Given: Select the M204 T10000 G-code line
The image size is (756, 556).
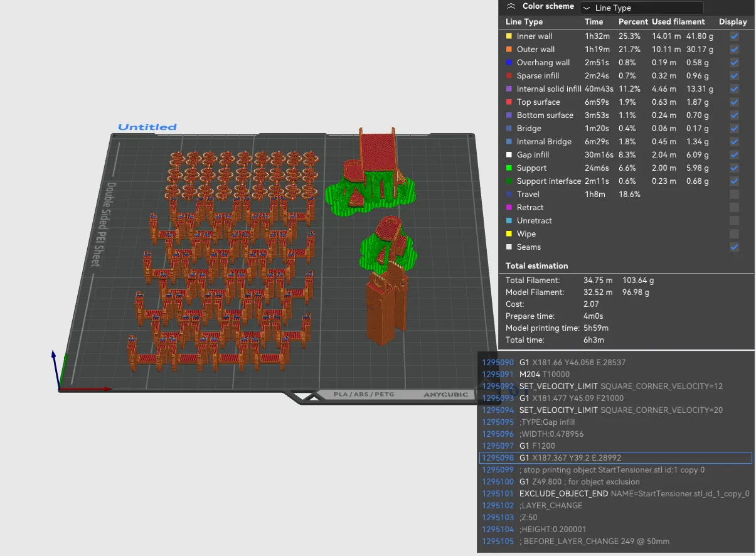Looking at the screenshot, I should (x=615, y=374).
